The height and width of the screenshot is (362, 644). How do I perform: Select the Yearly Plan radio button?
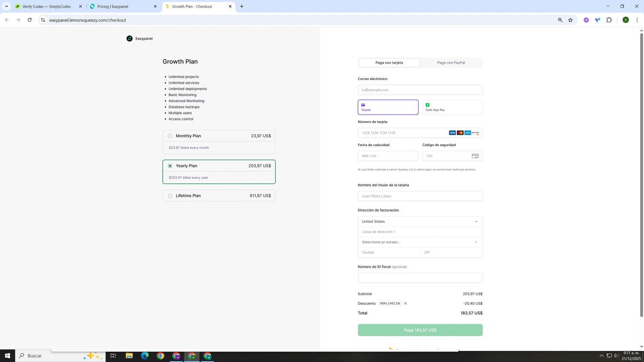pyautogui.click(x=170, y=166)
